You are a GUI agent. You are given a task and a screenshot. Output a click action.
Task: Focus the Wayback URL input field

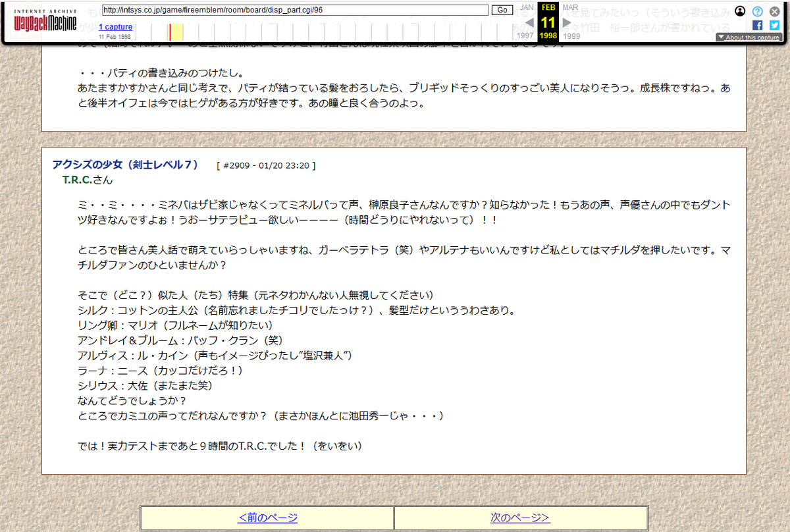tap(296, 10)
